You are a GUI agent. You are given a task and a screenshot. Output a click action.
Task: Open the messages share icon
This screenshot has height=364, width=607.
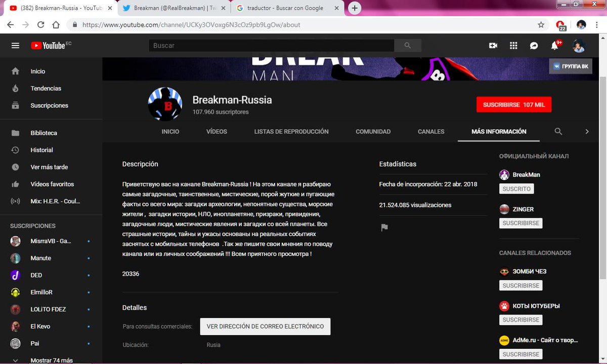[534, 45]
